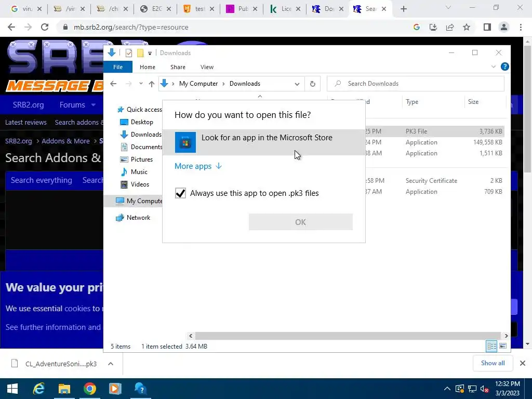Switch to Details view icon in status bar
The width and height of the screenshot is (532, 399).
click(491, 346)
